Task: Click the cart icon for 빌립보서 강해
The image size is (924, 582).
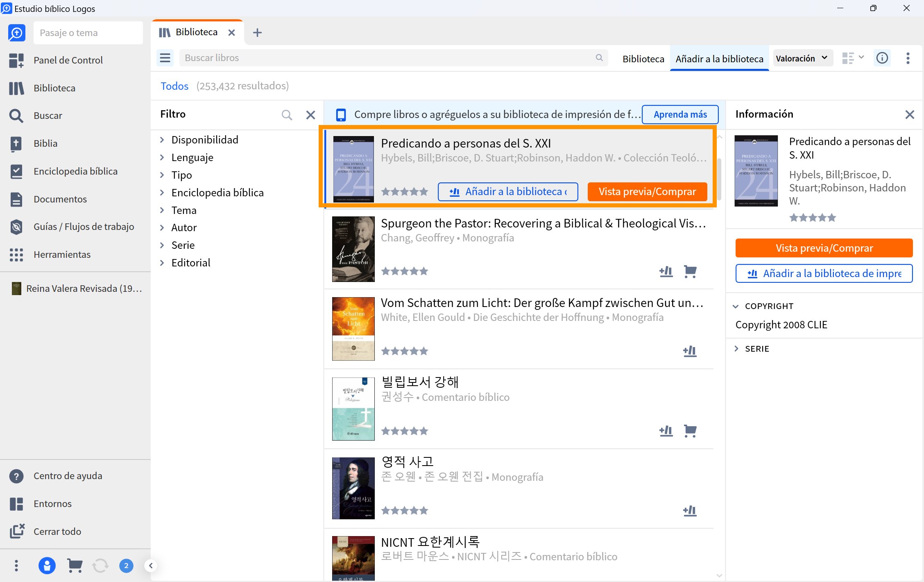Action: 690,431
